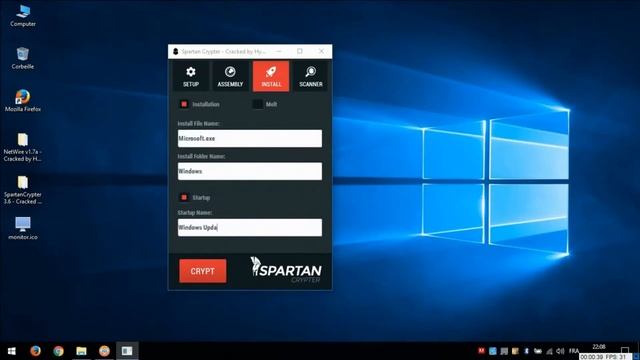Toggle the Installation checkbox
The width and height of the screenshot is (640, 360).
coord(184,104)
